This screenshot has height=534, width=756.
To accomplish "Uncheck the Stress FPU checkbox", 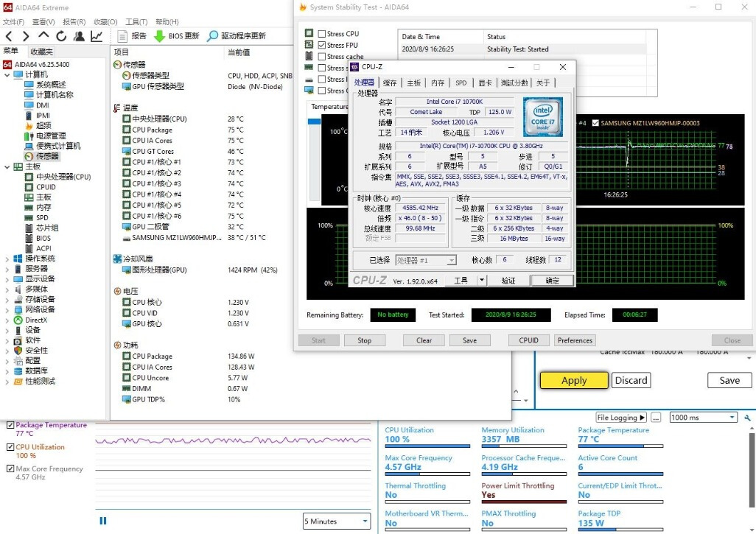I will [322, 45].
